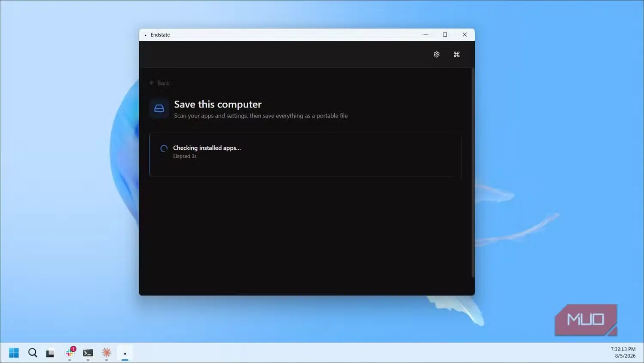
Task: Click the scan description subtitle text
Action: click(261, 116)
